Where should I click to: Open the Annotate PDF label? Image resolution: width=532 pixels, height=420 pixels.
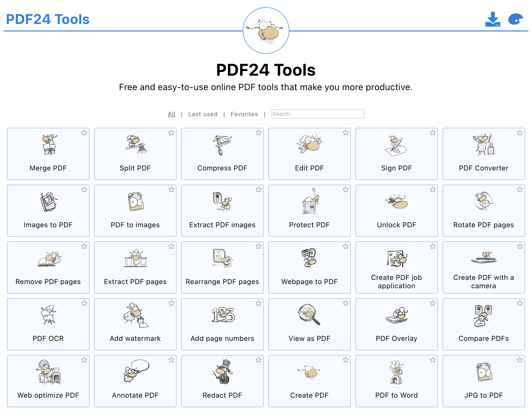coord(135,395)
